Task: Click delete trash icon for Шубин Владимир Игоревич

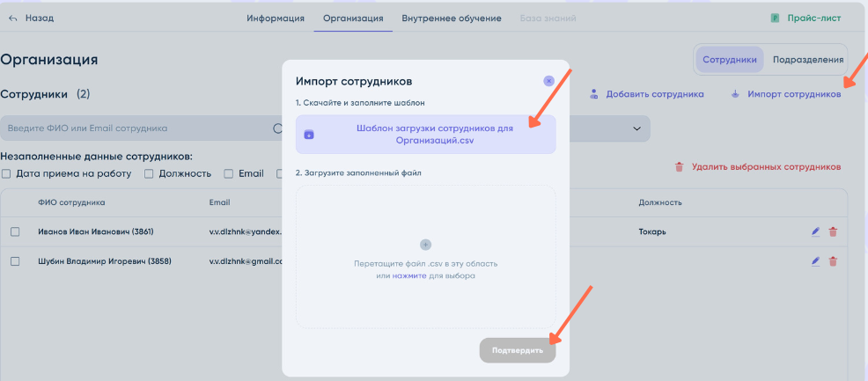Action: point(833,261)
